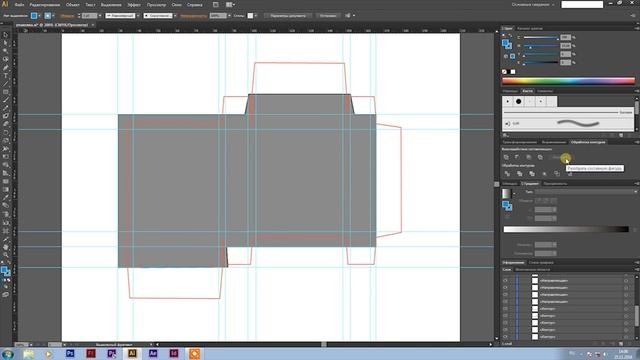
Task: Click the Trim pathfinder icon
Action: 519,174
